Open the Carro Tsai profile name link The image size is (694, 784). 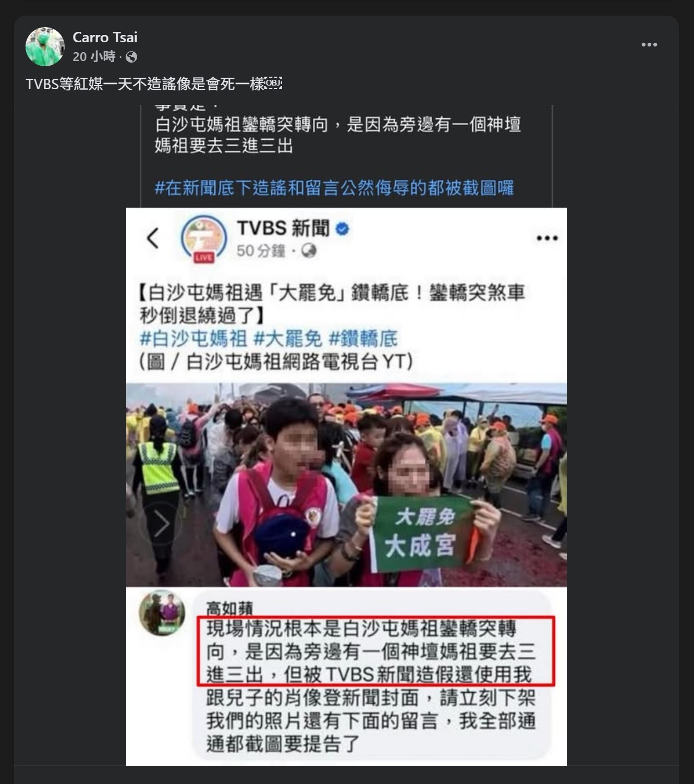point(105,38)
